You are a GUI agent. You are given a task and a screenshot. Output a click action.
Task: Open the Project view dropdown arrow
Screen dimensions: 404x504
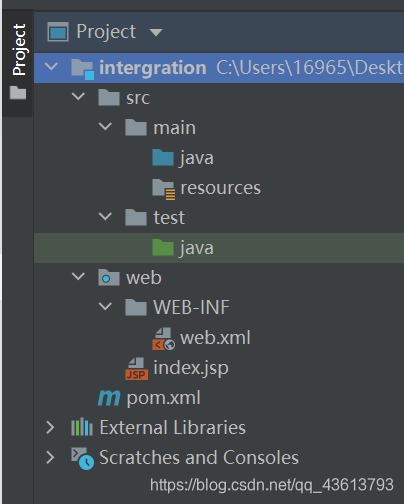[156, 32]
